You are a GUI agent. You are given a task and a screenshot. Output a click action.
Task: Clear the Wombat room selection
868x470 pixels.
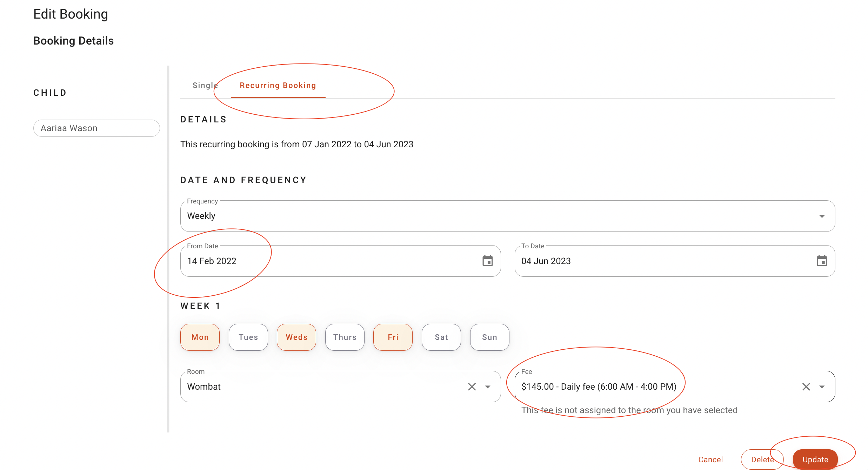coord(472,387)
